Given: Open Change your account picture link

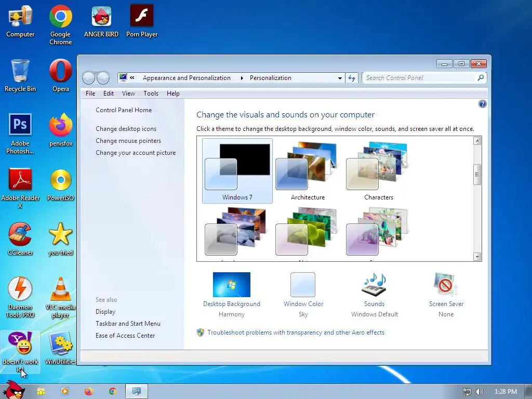Looking at the screenshot, I should click(x=136, y=153).
